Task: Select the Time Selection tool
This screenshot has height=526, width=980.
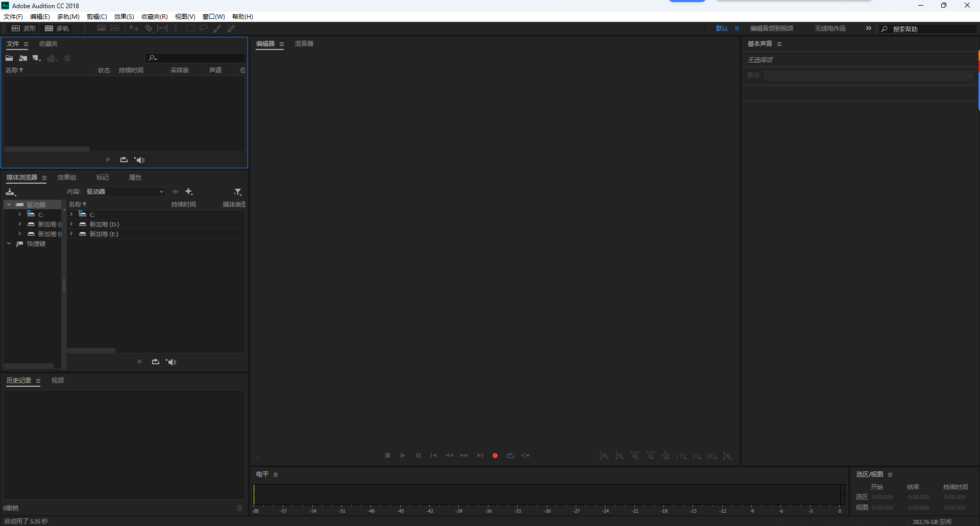Action: (175, 28)
